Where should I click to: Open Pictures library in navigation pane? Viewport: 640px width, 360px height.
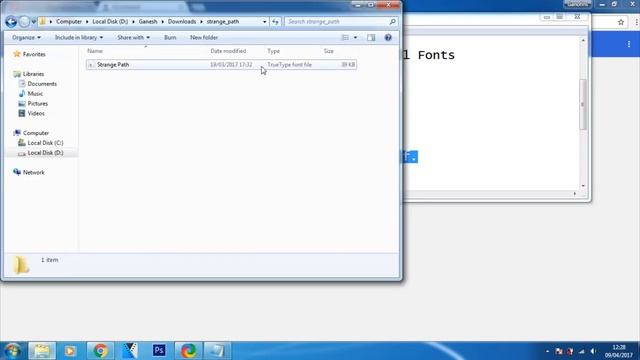click(x=38, y=103)
